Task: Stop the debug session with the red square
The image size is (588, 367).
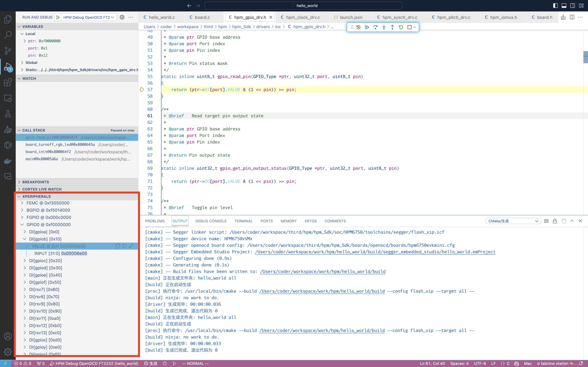Action: (409, 27)
